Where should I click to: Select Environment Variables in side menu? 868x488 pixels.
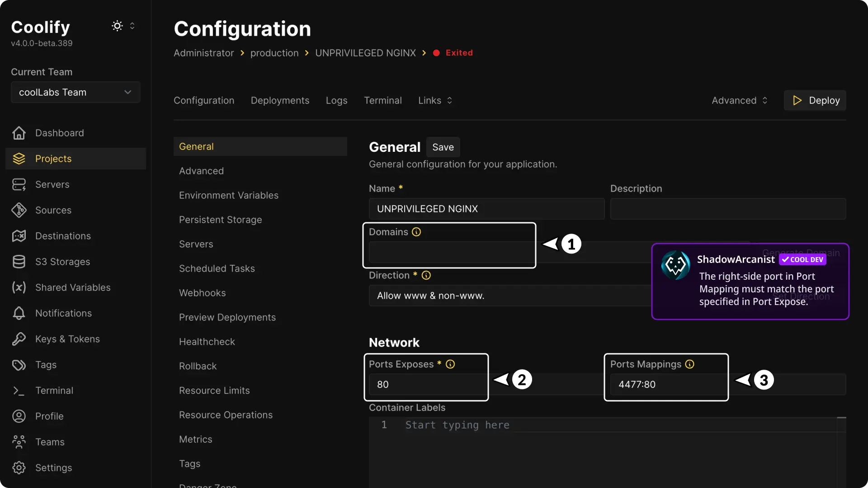229,195
